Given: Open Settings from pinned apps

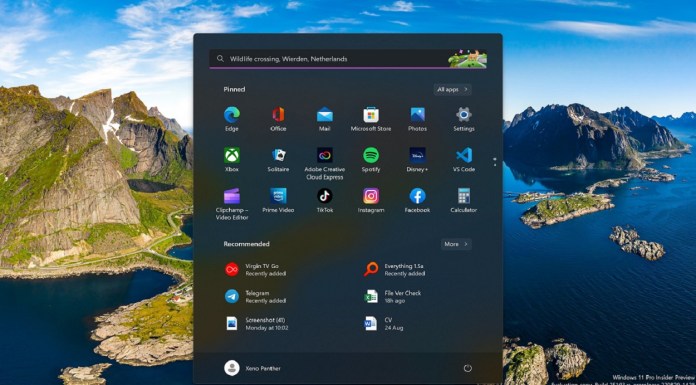Looking at the screenshot, I should (x=464, y=119).
